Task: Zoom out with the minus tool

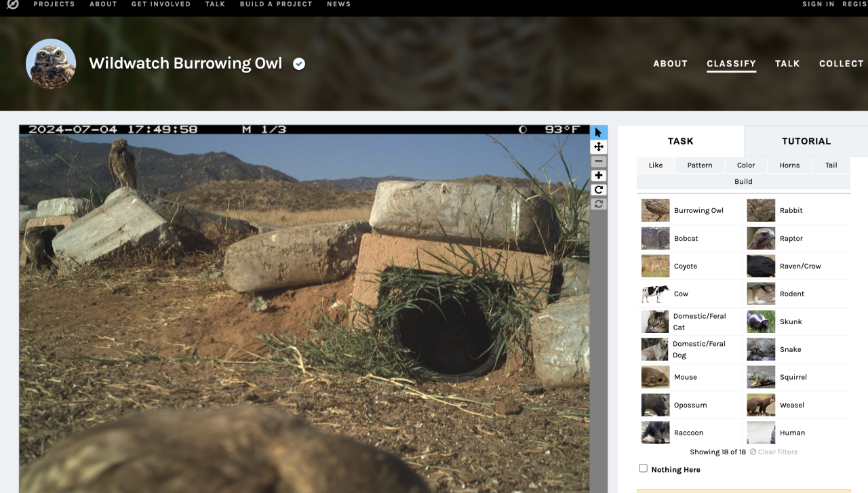Action: [x=598, y=161]
